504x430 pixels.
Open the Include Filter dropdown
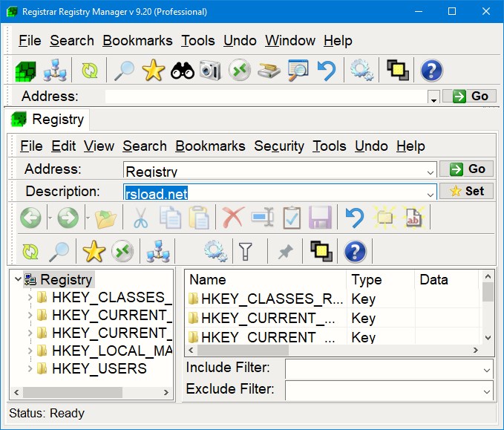pos(486,370)
